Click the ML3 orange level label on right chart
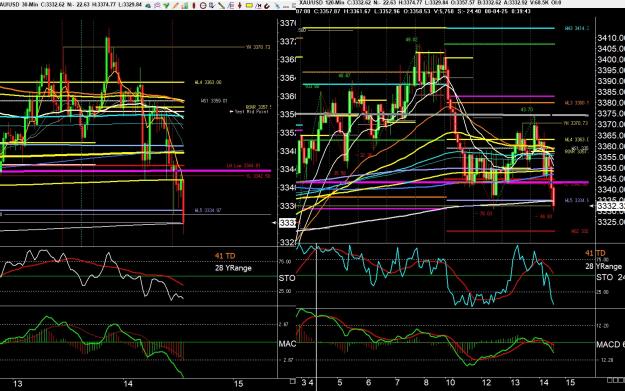 click(x=576, y=103)
